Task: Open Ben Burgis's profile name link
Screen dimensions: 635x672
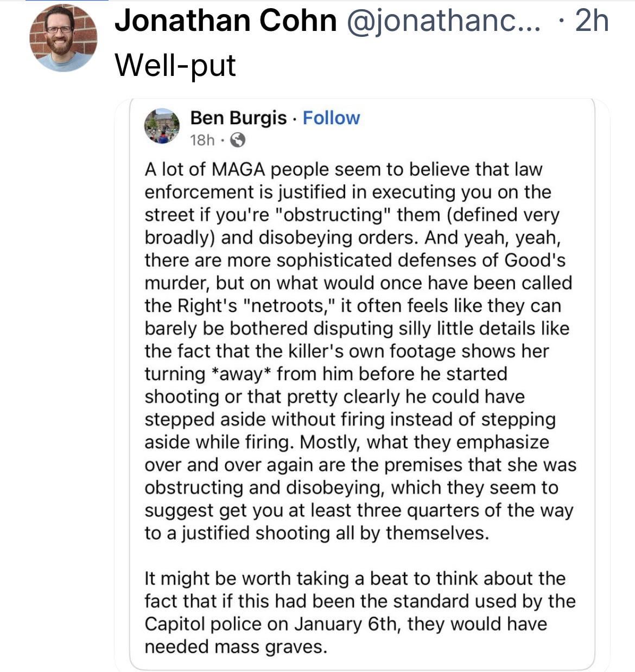Action: pyautogui.click(x=238, y=118)
